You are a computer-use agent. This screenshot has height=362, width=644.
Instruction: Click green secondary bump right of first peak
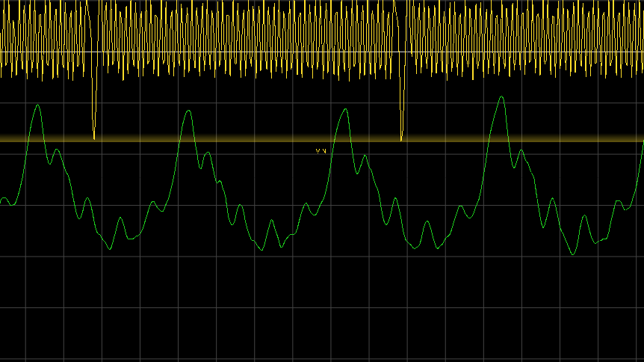coord(56,150)
